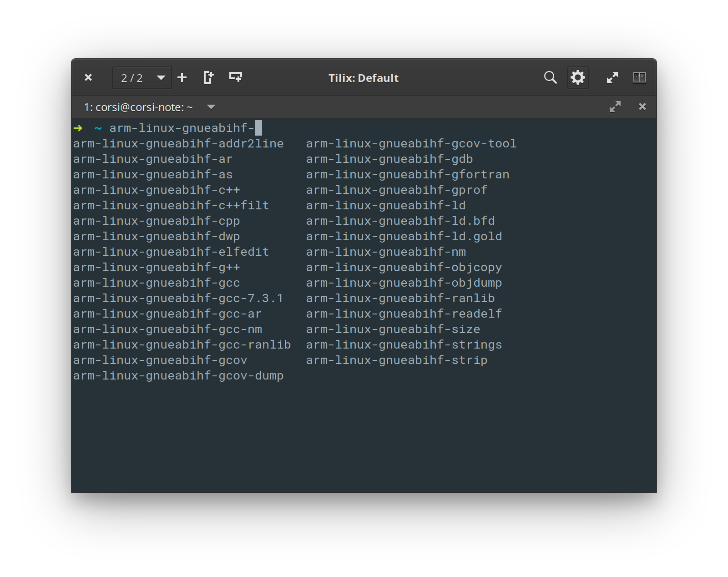This screenshot has height=577, width=728.
Task: Open the sidebar with the header panel icon
Action: click(639, 78)
